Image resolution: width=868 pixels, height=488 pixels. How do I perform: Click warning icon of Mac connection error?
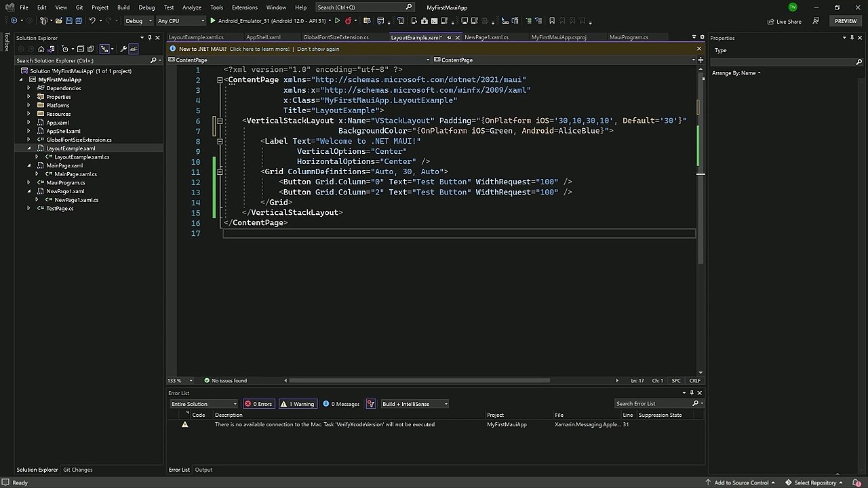(184, 424)
